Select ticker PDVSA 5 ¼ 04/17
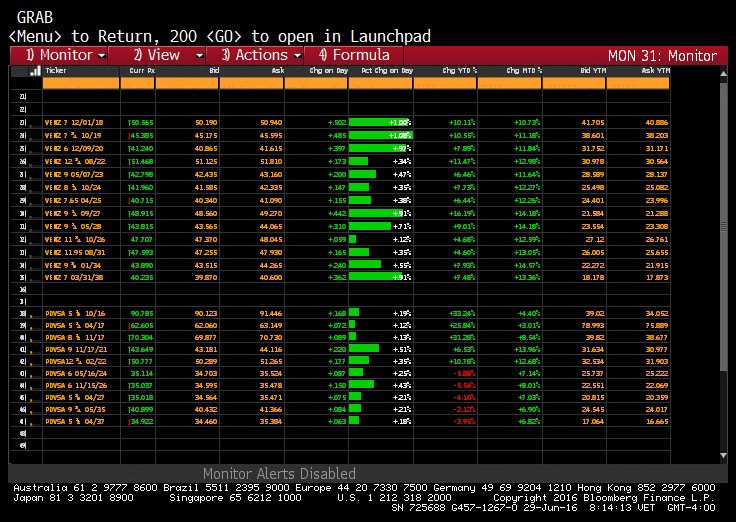The height and width of the screenshot is (522, 736). pos(75,326)
